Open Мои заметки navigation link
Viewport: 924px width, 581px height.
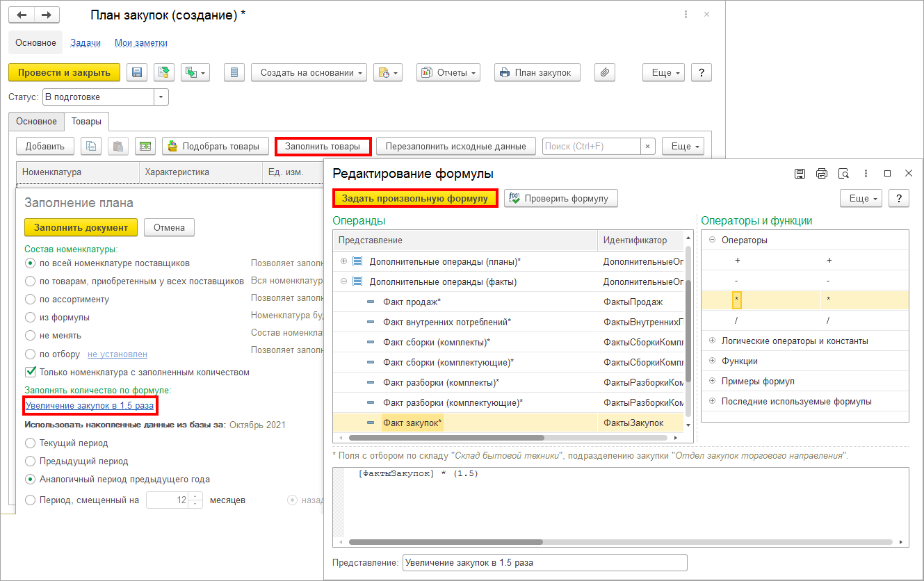tap(141, 42)
